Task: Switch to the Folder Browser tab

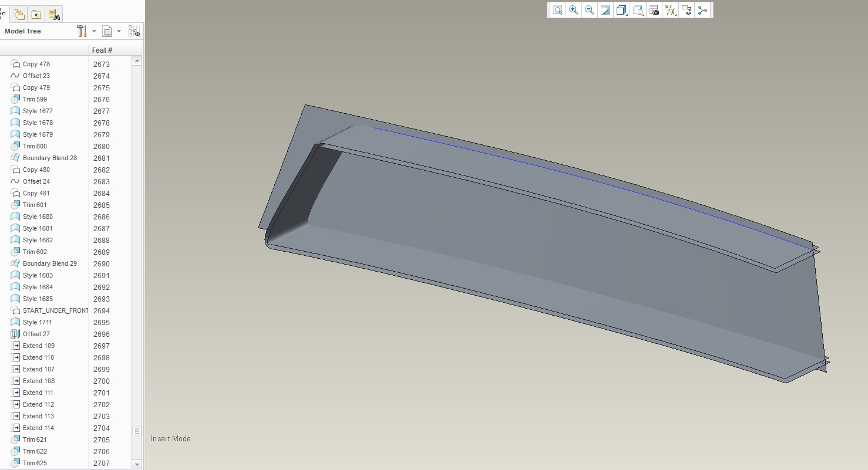Action: click(19, 14)
